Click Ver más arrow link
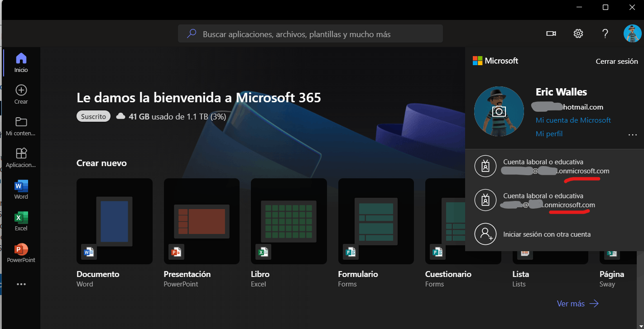The height and width of the screenshot is (329, 644). [x=578, y=304]
